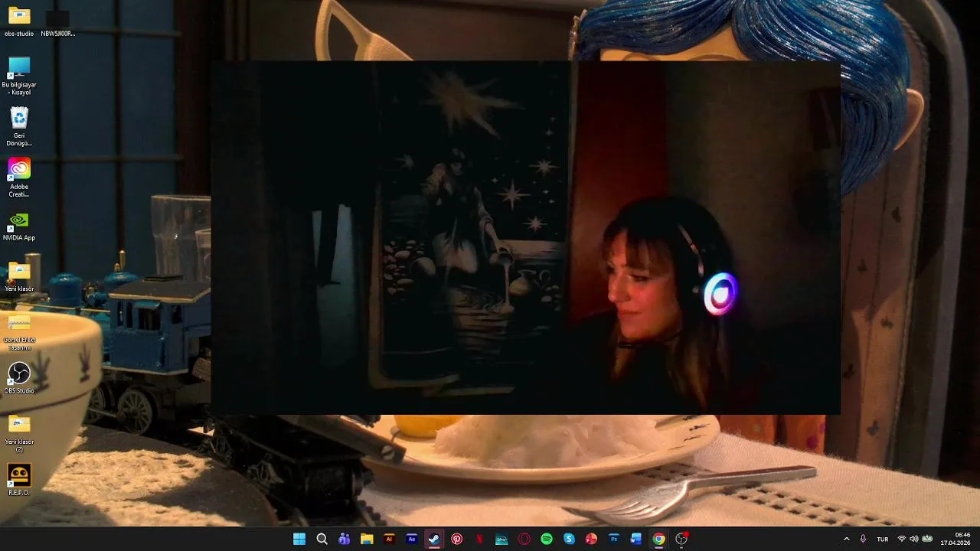This screenshot has width=980, height=551.
Task: Switch to Steam in the taskbar
Action: click(434, 539)
